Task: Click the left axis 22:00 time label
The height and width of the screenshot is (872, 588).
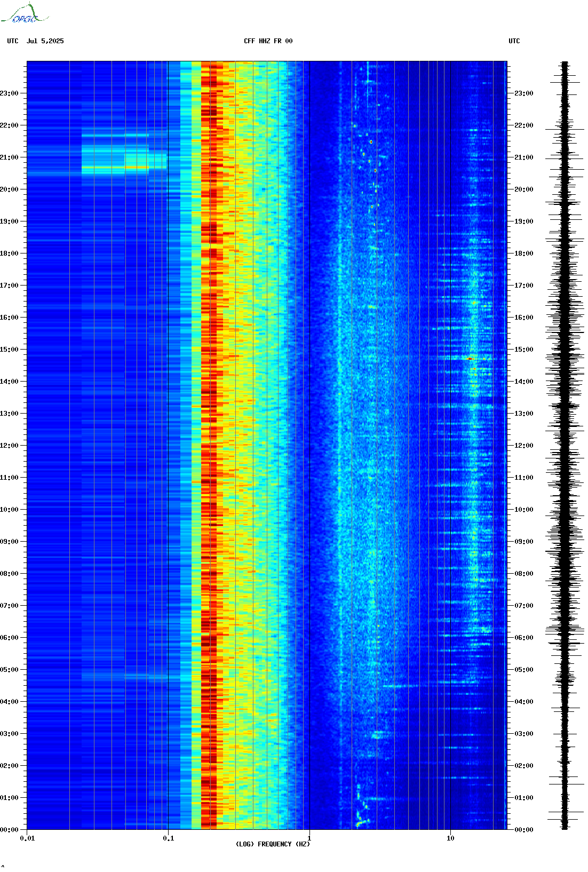Action: [x=9, y=125]
